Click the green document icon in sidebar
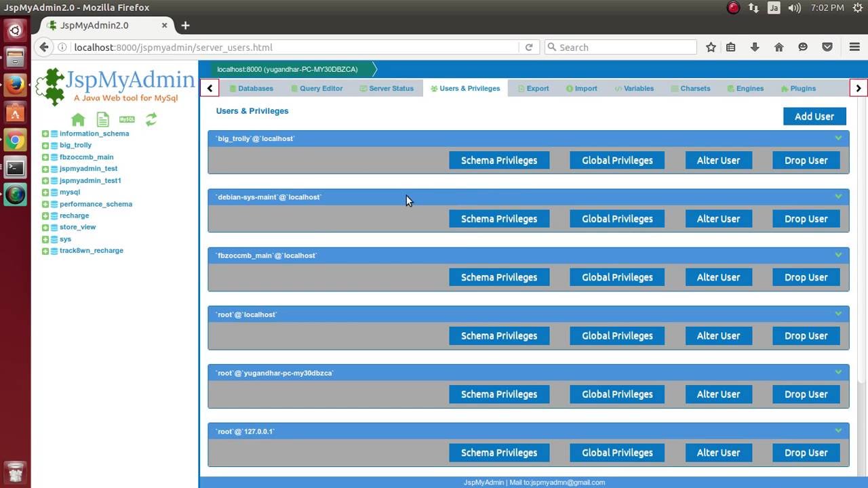868x488 pixels. 102,120
